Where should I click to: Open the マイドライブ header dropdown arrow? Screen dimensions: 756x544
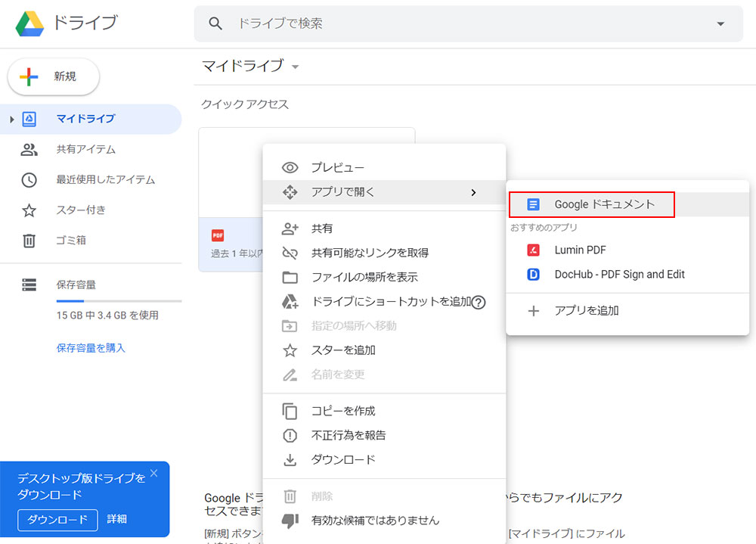click(x=296, y=67)
